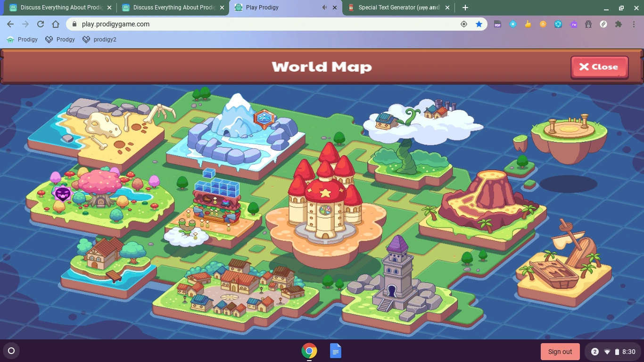Viewport: 644px width, 362px height.
Task: Close the Play Prodigy tab
Action: click(x=335, y=8)
